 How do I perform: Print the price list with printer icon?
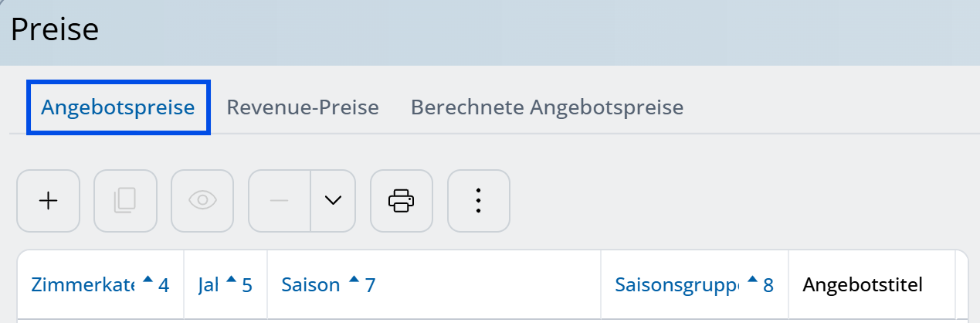(x=402, y=201)
